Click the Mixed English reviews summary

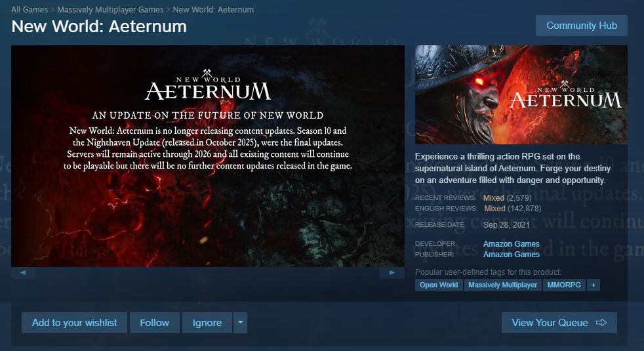coord(494,209)
